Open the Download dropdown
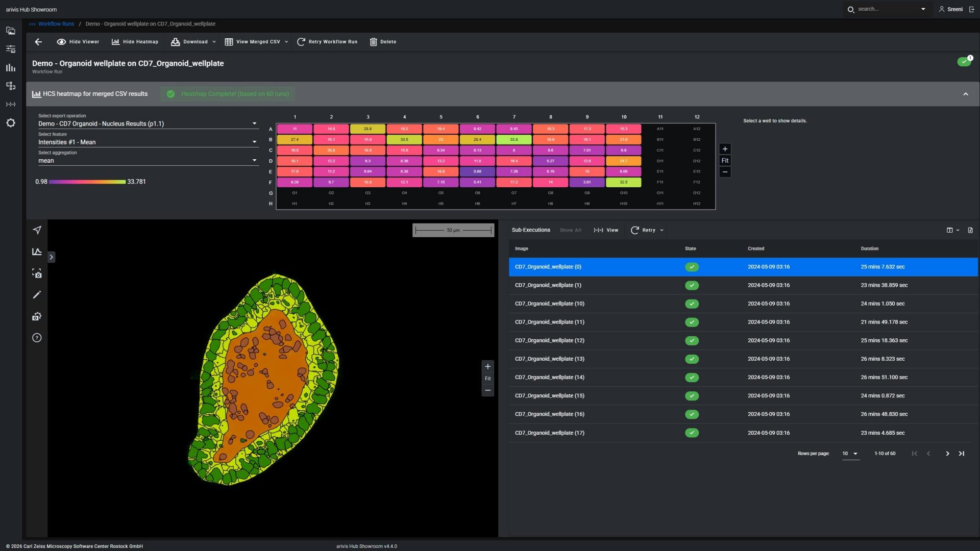 [193, 42]
